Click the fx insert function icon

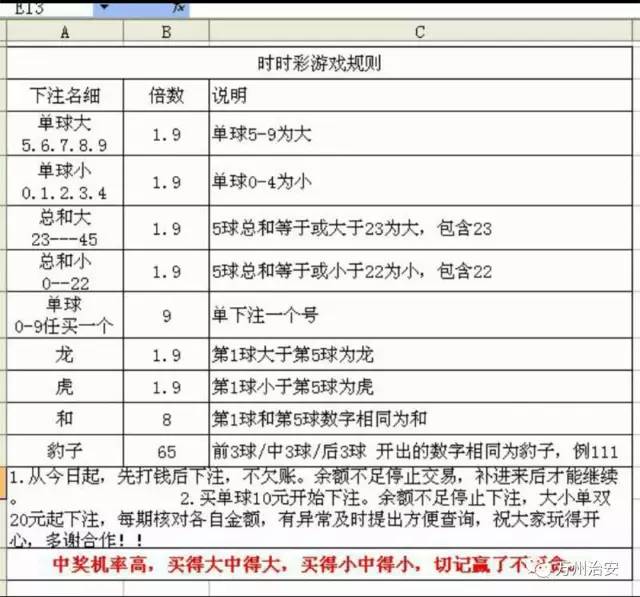point(178,7)
